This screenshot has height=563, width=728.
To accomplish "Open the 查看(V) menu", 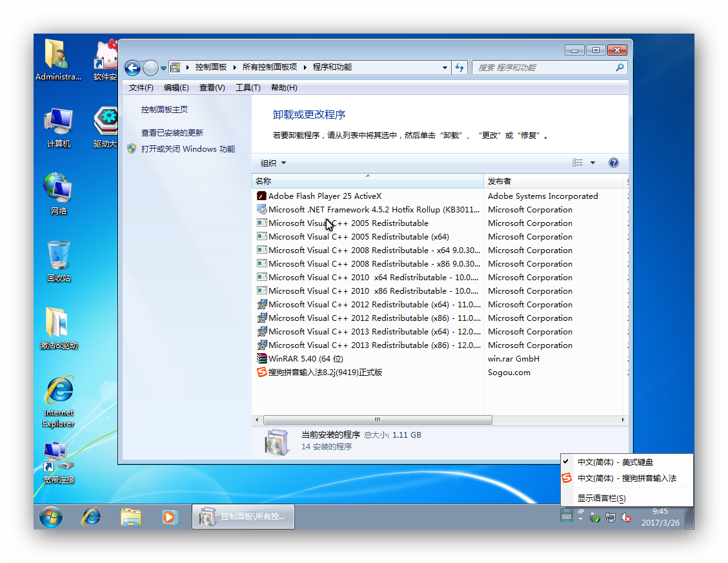I will (212, 88).
